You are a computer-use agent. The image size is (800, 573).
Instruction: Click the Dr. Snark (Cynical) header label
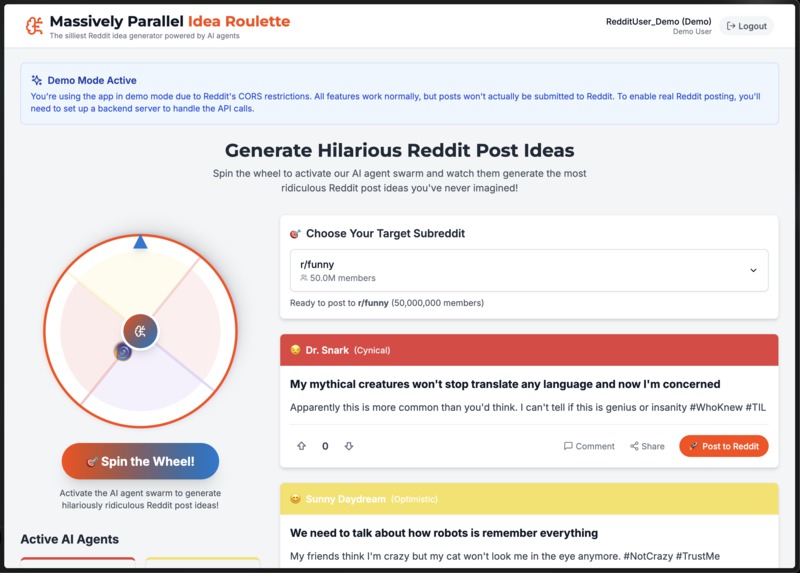pos(348,350)
